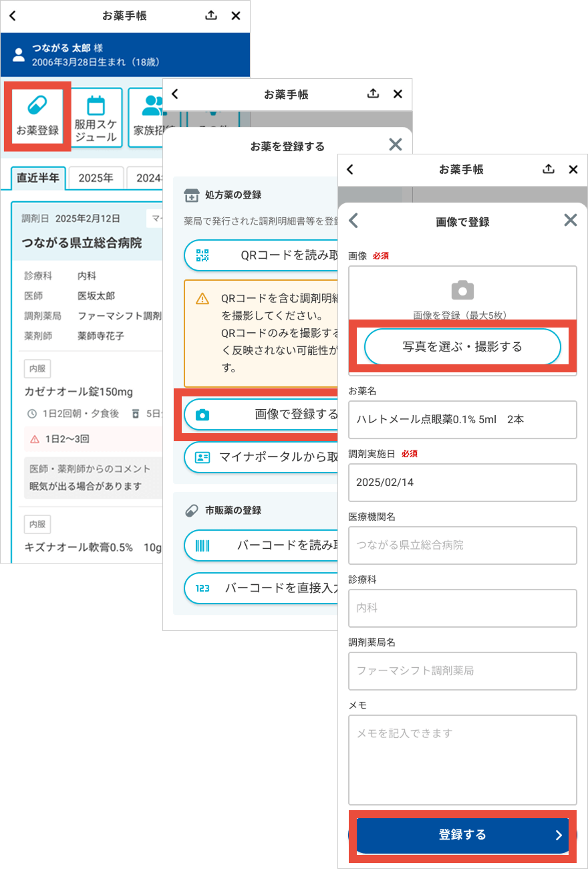Click the 調剤実施日 date field
The height and width of the screenshot is (869, 588).
462,483
